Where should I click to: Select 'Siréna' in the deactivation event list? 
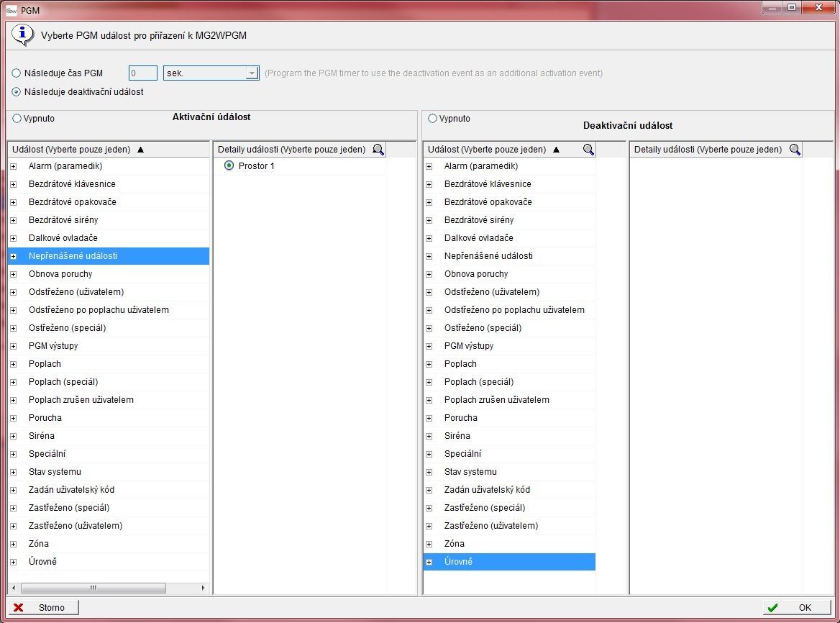point(457,436)
